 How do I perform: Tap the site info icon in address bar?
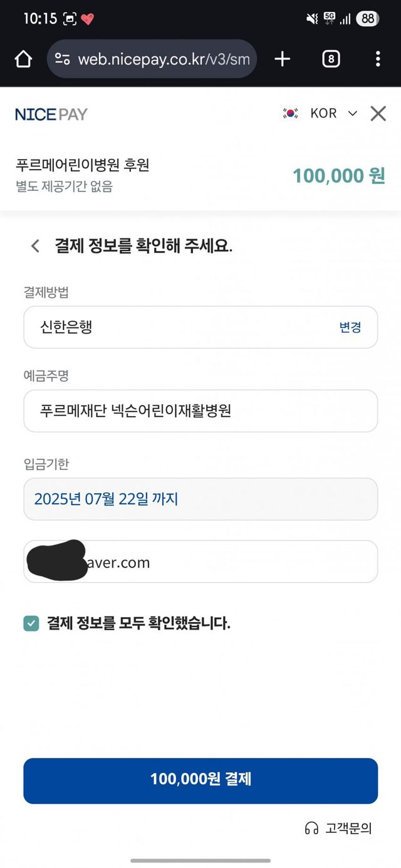(62, 59)
